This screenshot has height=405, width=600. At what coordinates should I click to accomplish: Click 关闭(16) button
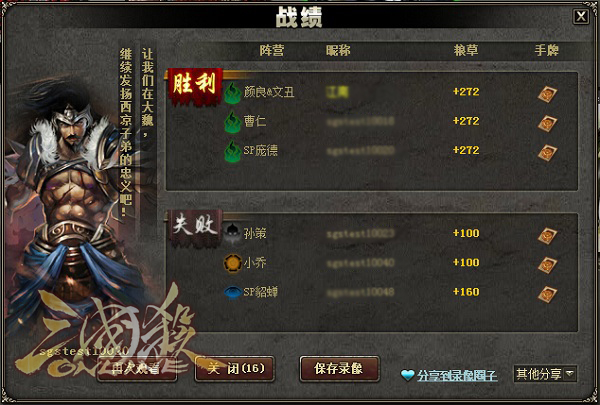[235, 369]
